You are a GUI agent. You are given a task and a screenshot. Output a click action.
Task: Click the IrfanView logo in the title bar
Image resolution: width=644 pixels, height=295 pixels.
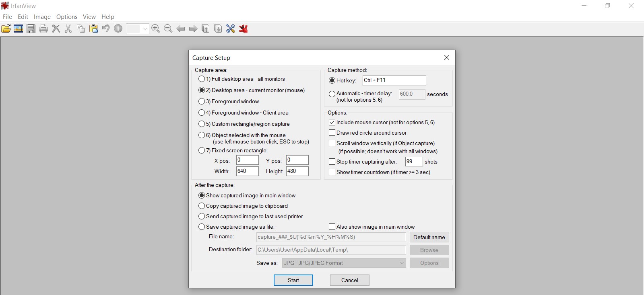coord(5,6)
